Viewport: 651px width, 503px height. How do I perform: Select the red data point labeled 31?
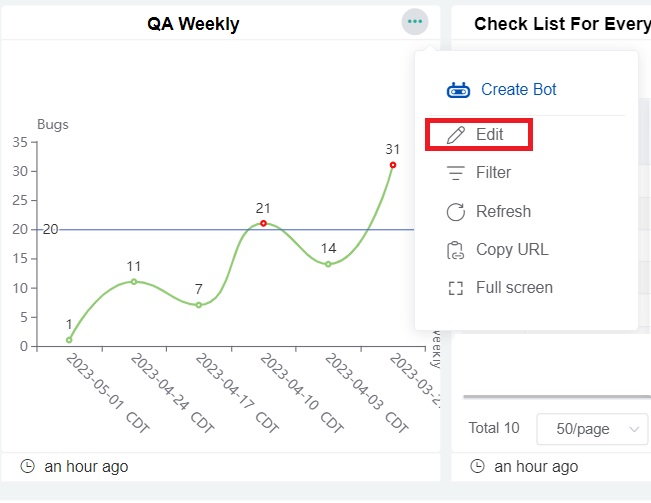[393, 165]
